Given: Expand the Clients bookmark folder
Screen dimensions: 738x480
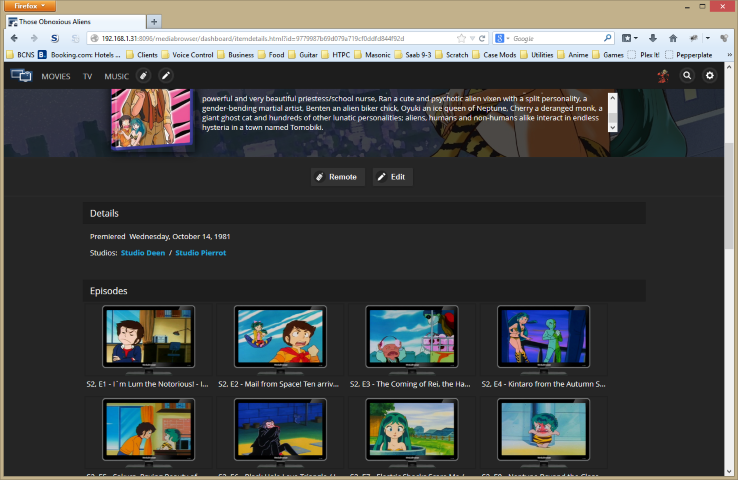Looking at the screenshot, I should pos(142,55).
